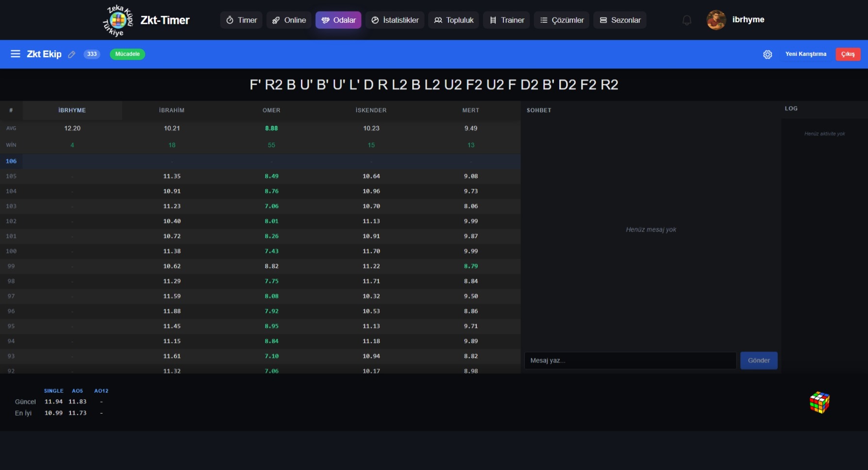Navigate to Topluluk section
The image size is (868, 470).
(x=453, y=20)
